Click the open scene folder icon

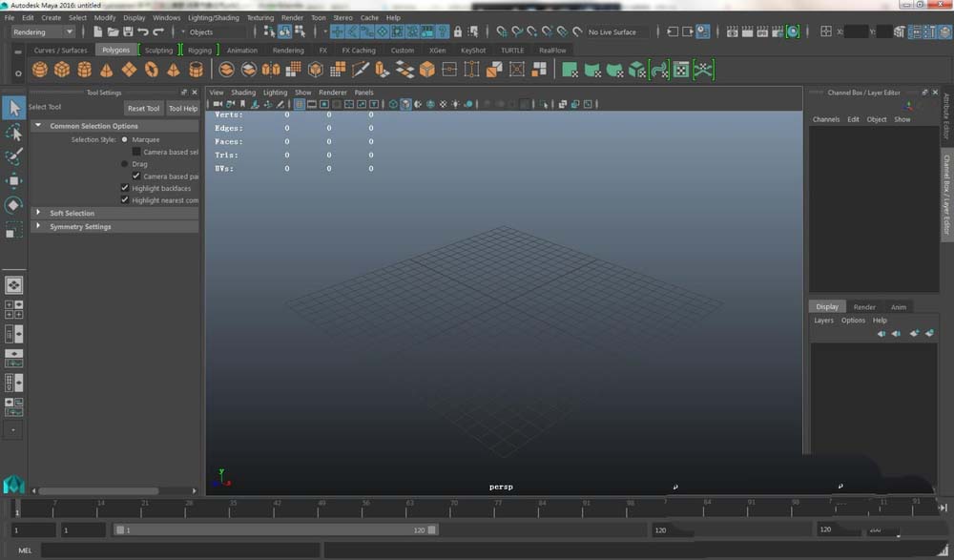113,31
